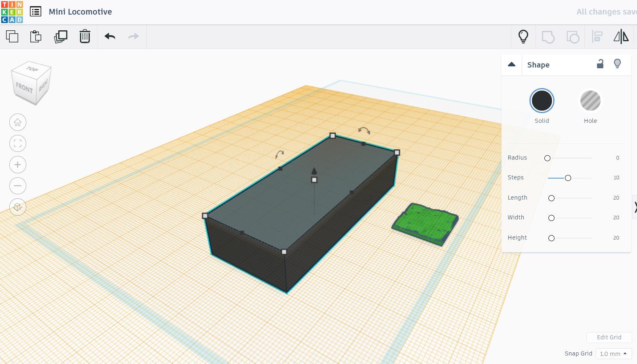Delete selection with the trash icon
The width and height of the screenshot is (637, 364).
pos(85,36)
